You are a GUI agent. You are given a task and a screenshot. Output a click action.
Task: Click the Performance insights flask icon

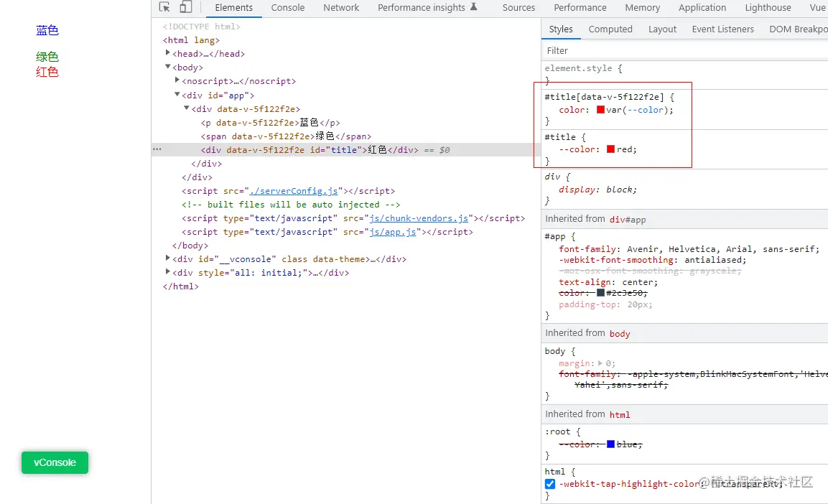474,7
